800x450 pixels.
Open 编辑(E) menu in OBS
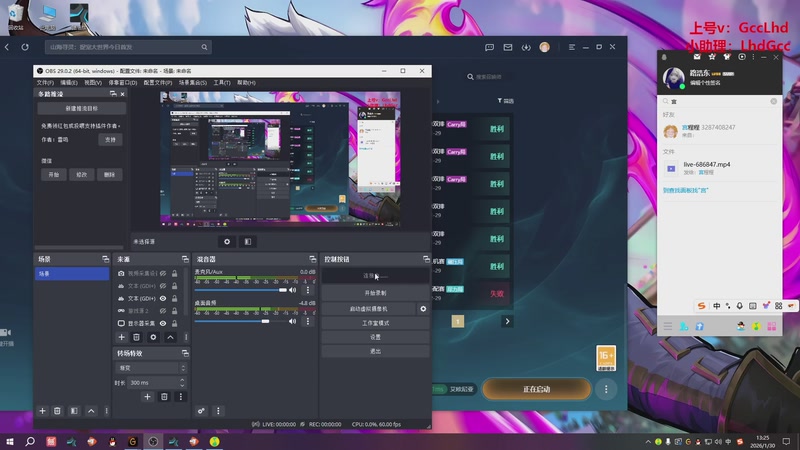pos(69,83)
